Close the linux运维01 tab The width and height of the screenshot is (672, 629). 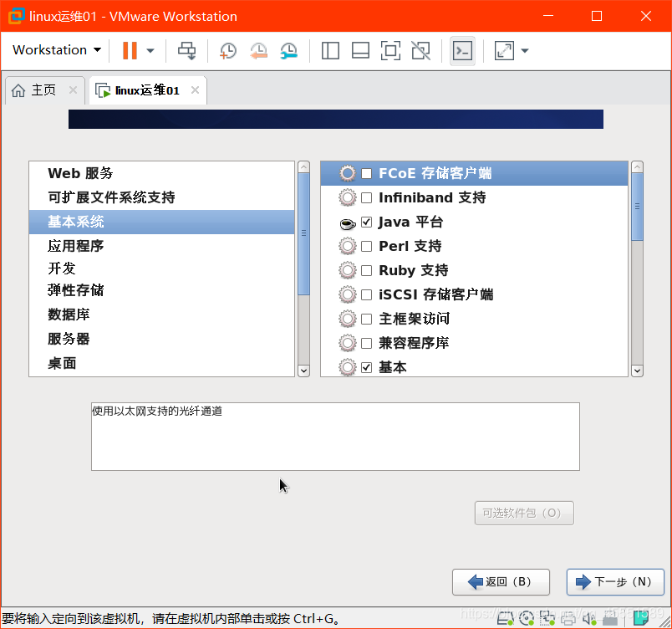tap(195, 90)
